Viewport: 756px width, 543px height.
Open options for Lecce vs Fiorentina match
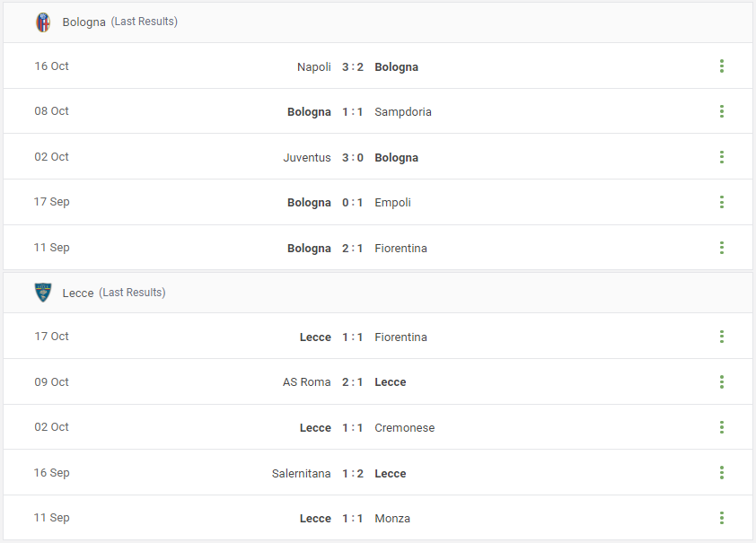(721, 337)
